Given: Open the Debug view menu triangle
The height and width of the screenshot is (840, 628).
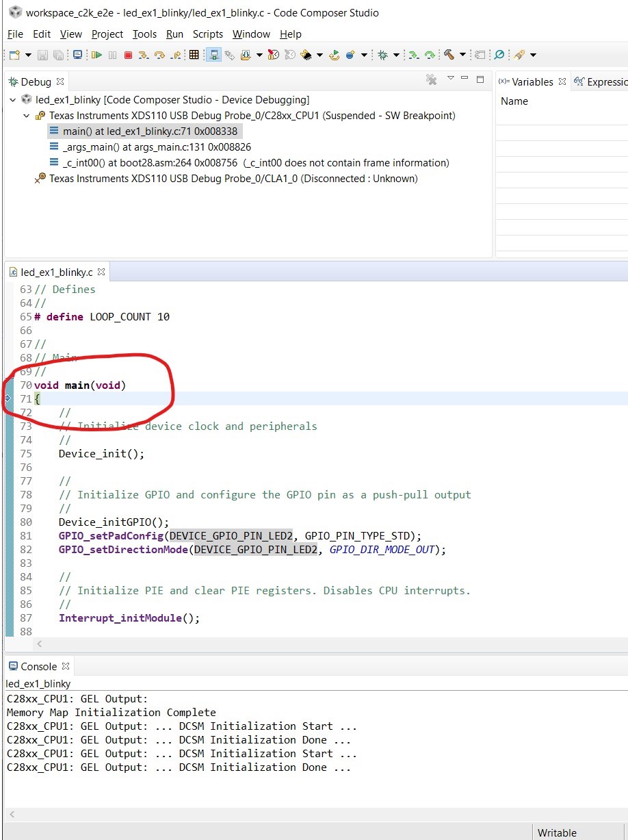Looking at the screenshot, I should [450, 79].
